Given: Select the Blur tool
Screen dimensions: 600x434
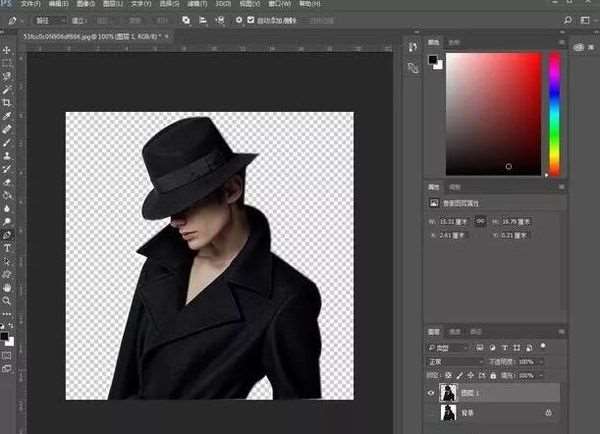Looking at the screenshot, I should pyautogui.click(x=7, y=209).
